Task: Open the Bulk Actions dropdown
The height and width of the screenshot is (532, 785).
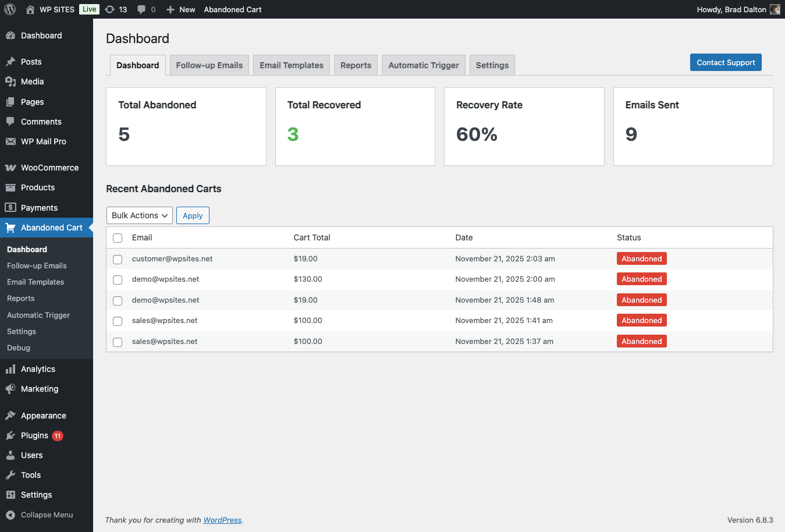Action: [x=140, y=215]
